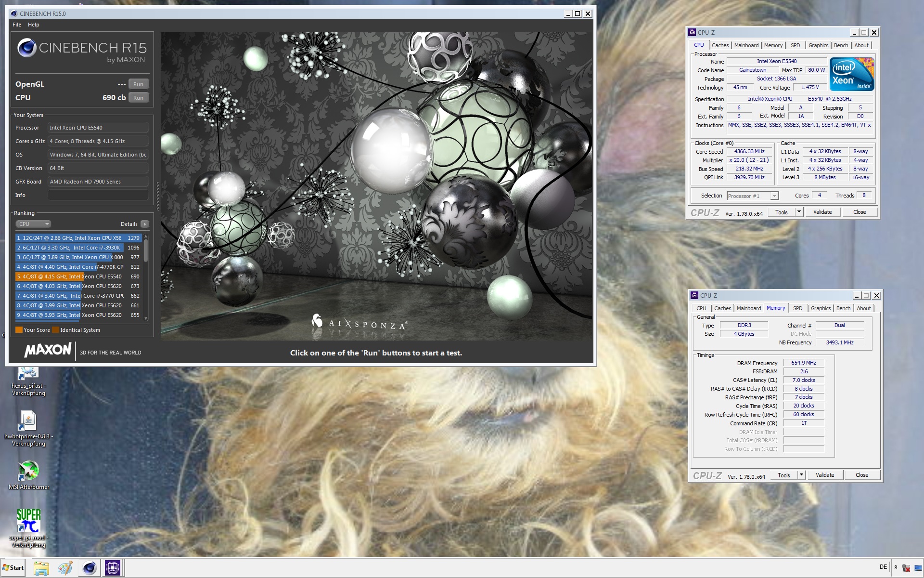Click DRAM Frequency value 654.9 MHz
This screenshot has width=924, height=578.
click(804, 363)
